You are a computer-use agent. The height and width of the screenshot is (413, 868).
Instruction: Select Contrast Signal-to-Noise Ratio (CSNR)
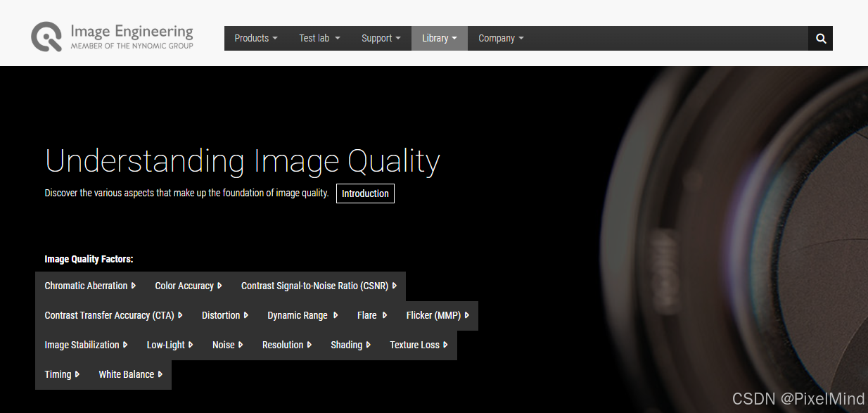pyautogui.click(x=319, y=286)
